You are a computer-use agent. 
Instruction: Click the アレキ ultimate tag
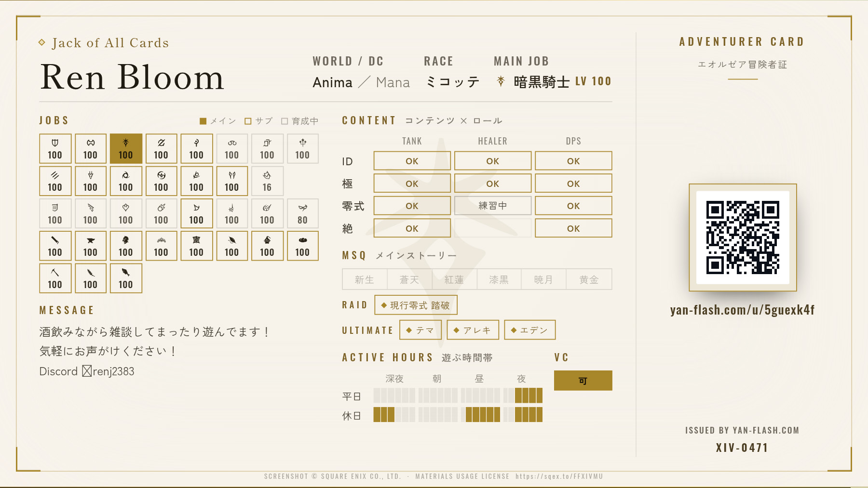coord(473,330)
